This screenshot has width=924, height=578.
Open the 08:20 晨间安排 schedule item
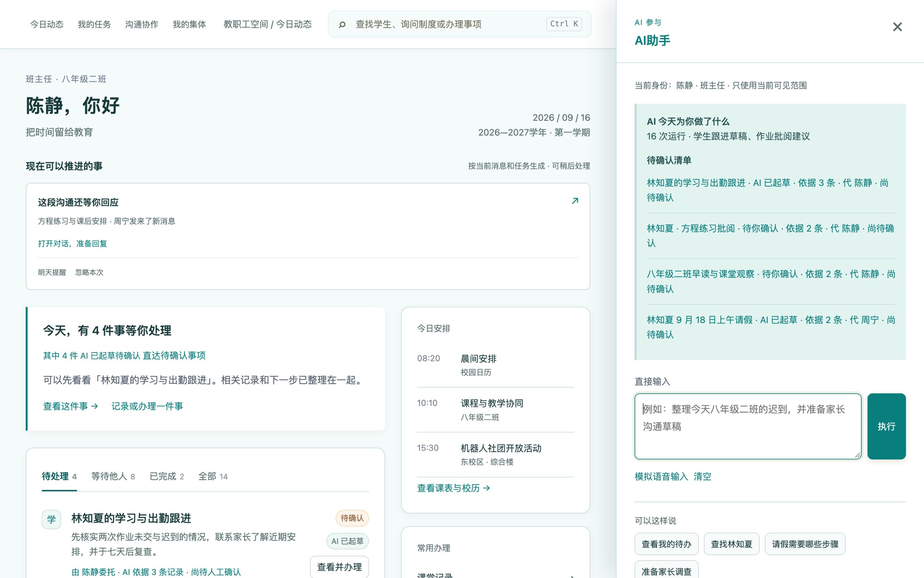tap(496, 365)
